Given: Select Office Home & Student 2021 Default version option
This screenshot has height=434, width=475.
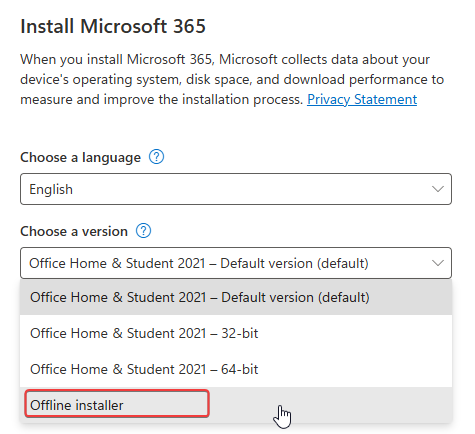Looking at the screenshot, I should click(236, 297).
